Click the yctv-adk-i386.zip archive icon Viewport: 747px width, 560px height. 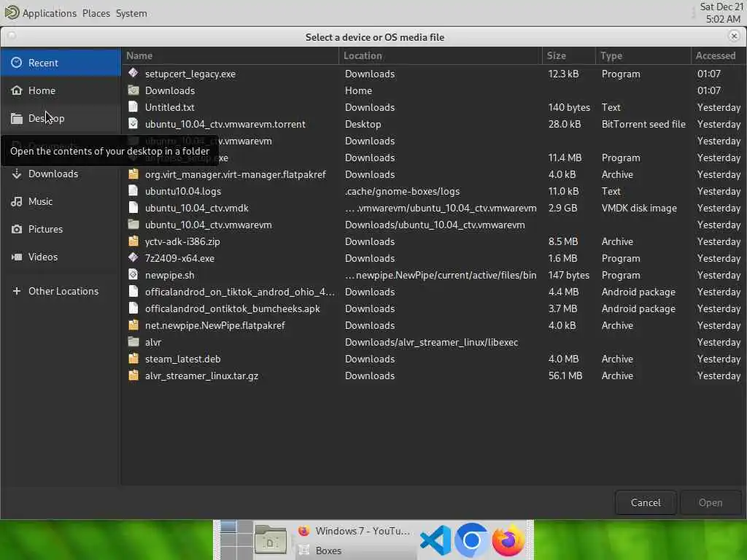click(x=133, y=241)
